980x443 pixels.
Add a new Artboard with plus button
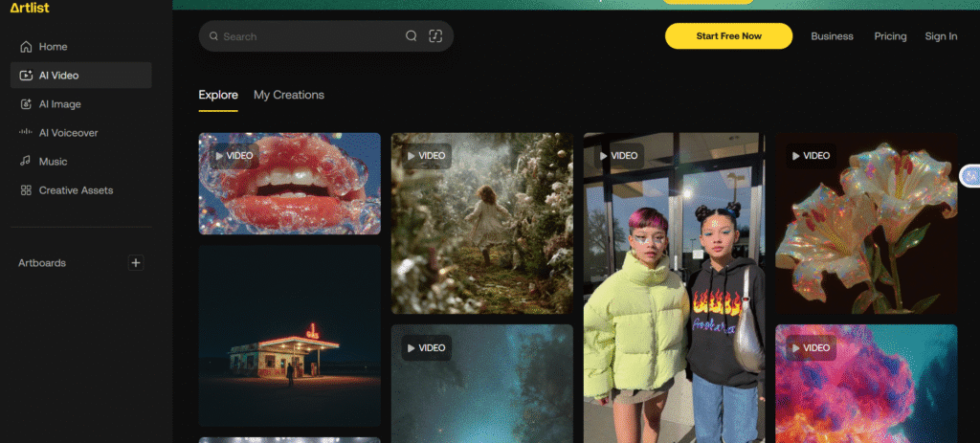pos(136,263)
